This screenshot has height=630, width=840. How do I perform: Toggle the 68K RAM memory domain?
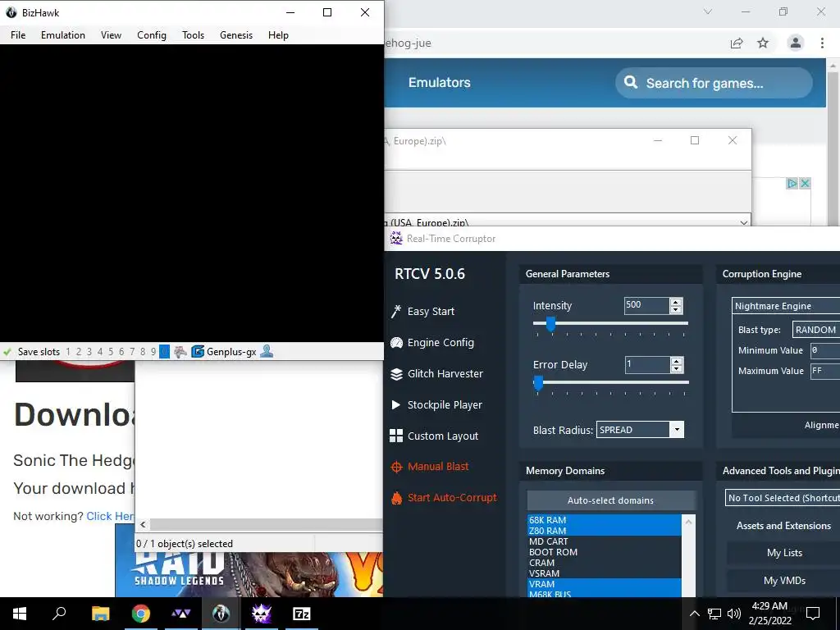(x=605, y=520)
